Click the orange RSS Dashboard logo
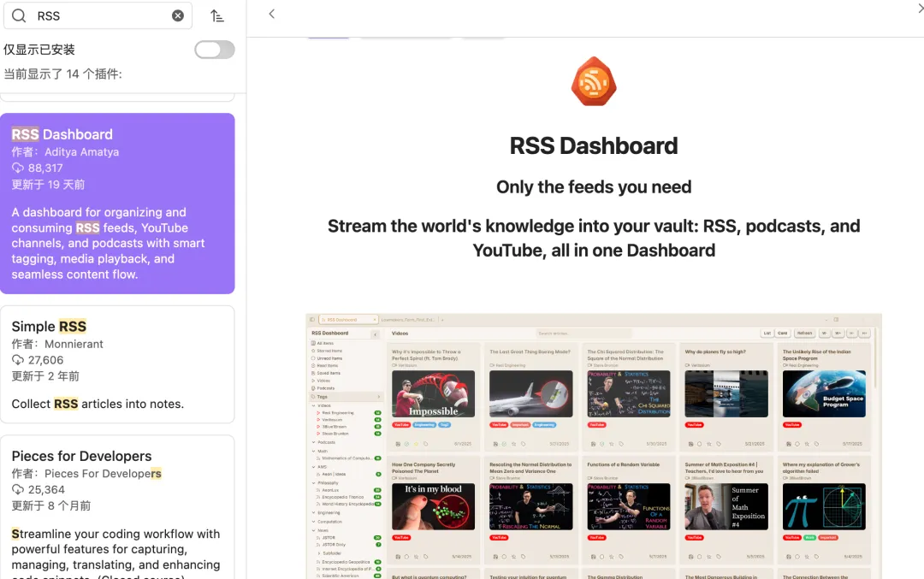 pyautogui.click(x=594, y=82)
